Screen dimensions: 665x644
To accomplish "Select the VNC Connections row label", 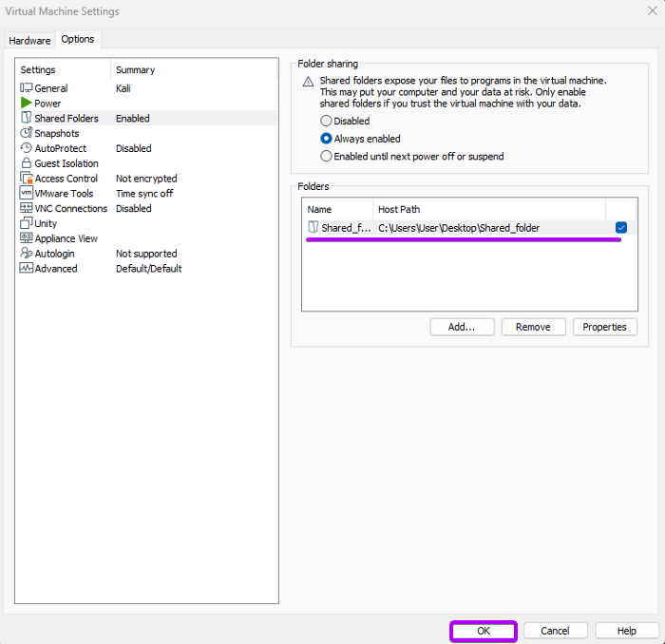I will tap(71, 209).
